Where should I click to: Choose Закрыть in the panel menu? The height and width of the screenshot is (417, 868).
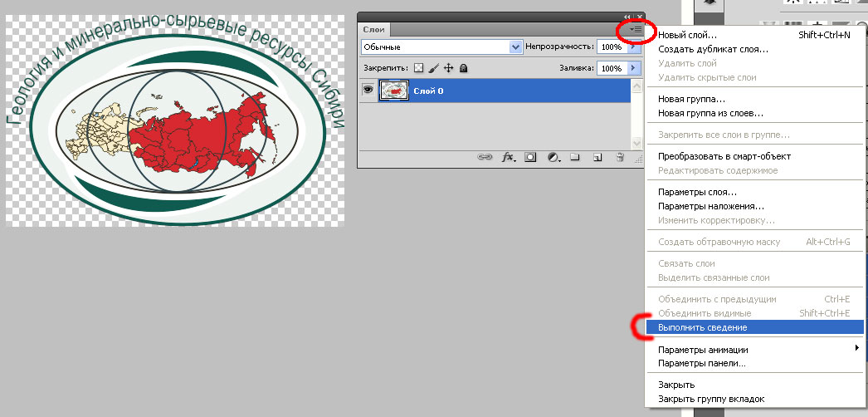(x=754, y=385)
